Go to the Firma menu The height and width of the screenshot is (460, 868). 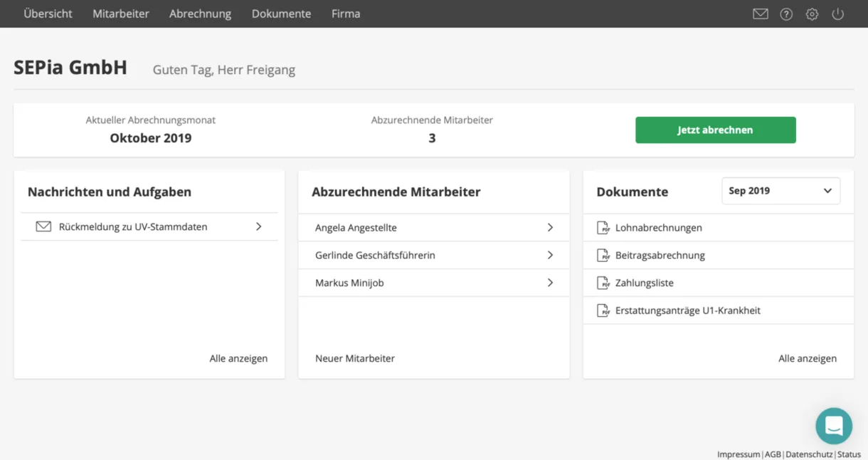point(346,14)
